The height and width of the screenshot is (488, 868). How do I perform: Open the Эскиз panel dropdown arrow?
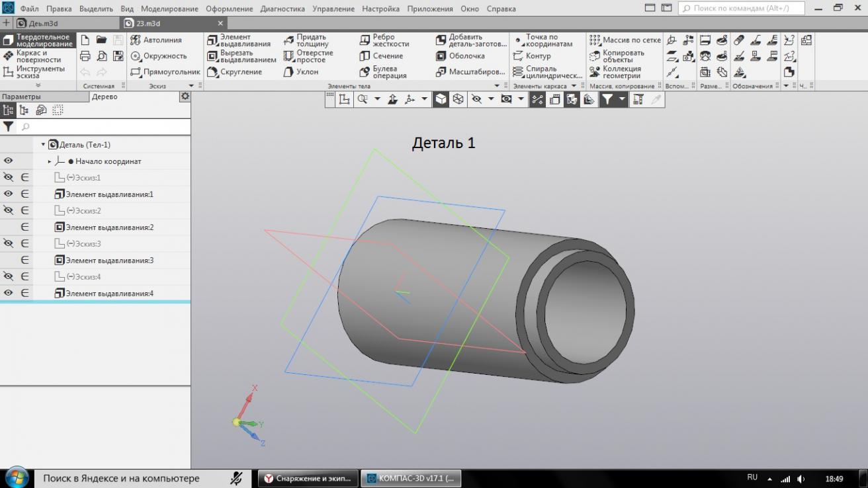pos(192,86)
